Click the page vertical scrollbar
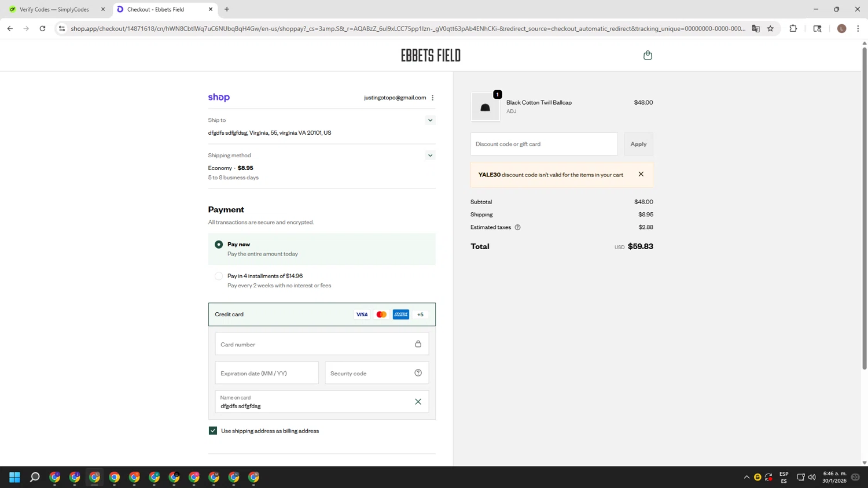Viewport: 868px width, 488px height. click(865, 208)
